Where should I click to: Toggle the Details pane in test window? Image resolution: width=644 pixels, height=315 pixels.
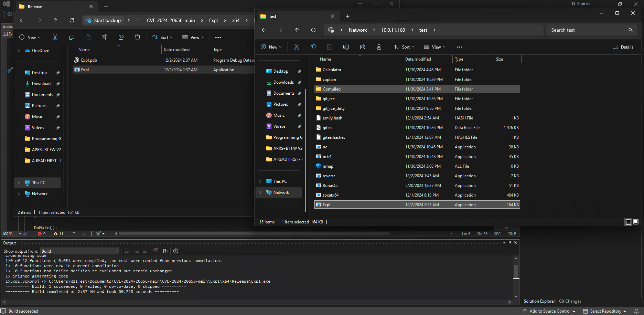coord(623,47)
